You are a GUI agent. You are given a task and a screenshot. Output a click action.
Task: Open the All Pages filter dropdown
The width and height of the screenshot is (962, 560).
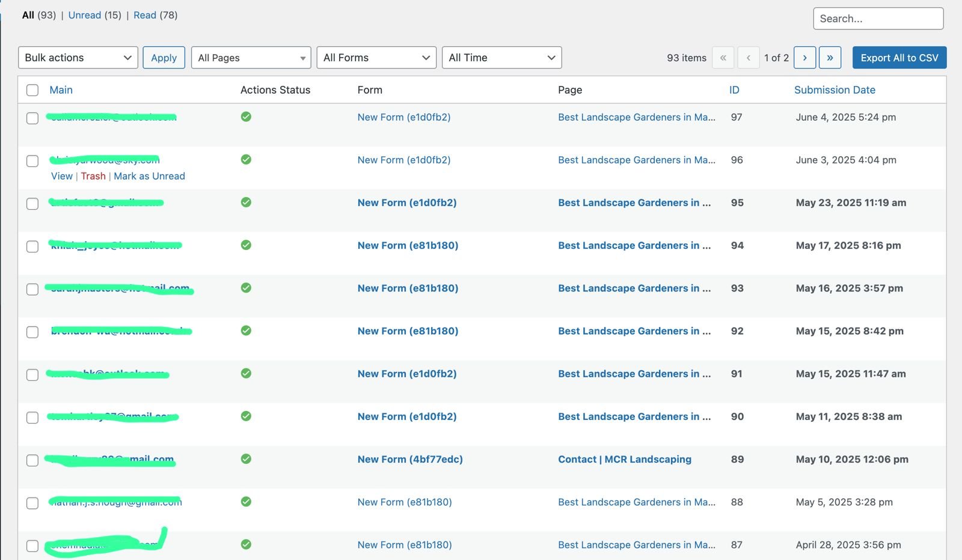tap(251, 58)
